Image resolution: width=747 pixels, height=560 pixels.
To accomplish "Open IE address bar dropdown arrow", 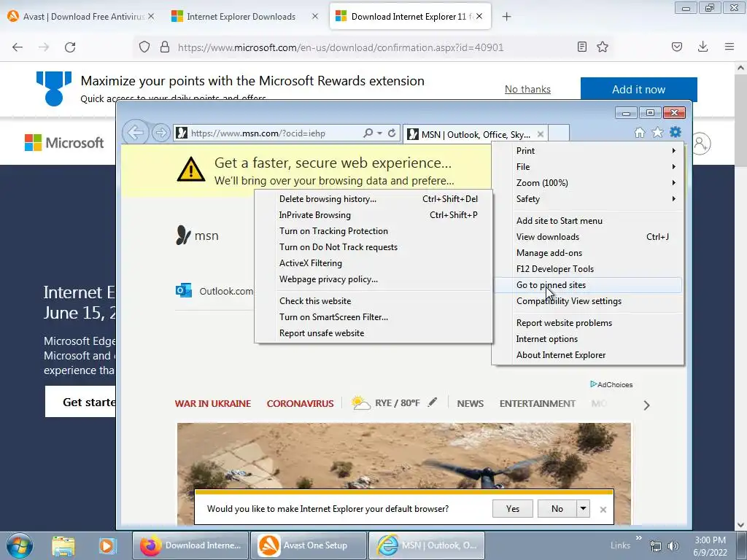I will tap(379, 133).
